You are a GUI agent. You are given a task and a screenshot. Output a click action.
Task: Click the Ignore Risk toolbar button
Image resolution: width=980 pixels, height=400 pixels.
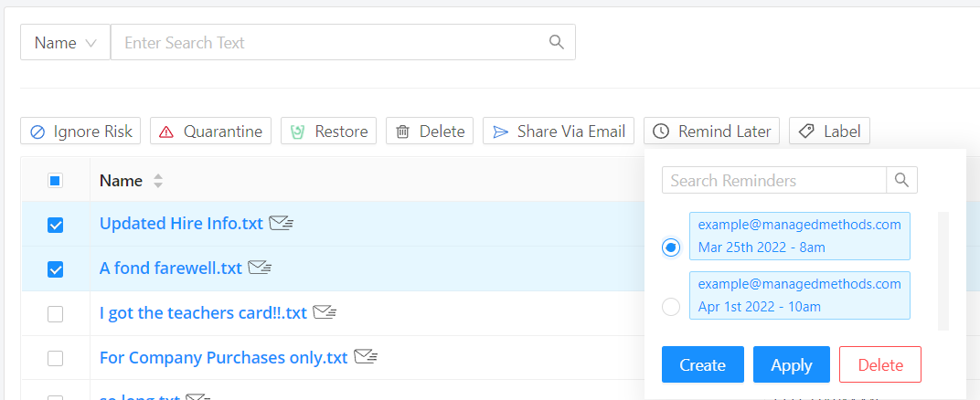pos(80,131)
